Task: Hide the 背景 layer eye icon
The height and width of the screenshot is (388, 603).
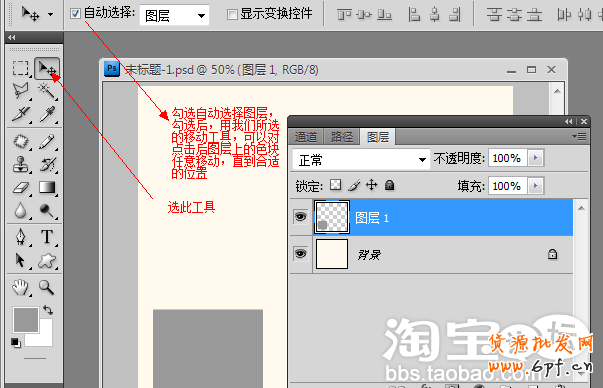Action: pyautogui.click(x=300, y=254)
